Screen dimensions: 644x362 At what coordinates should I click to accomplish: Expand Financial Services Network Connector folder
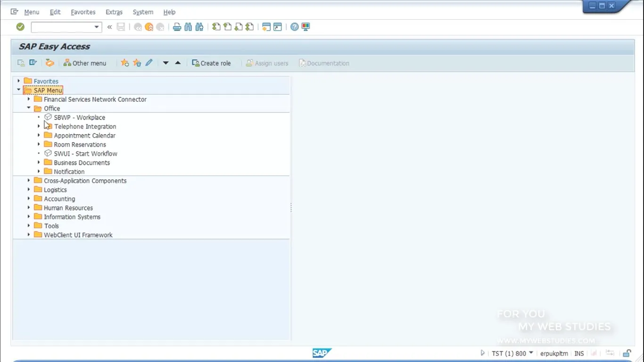click(x=29, y=99)
